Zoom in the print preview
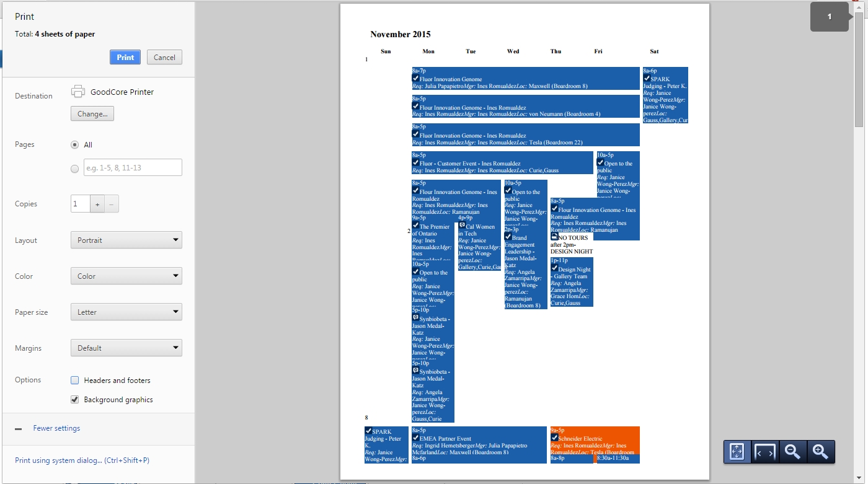 point(821,452)
